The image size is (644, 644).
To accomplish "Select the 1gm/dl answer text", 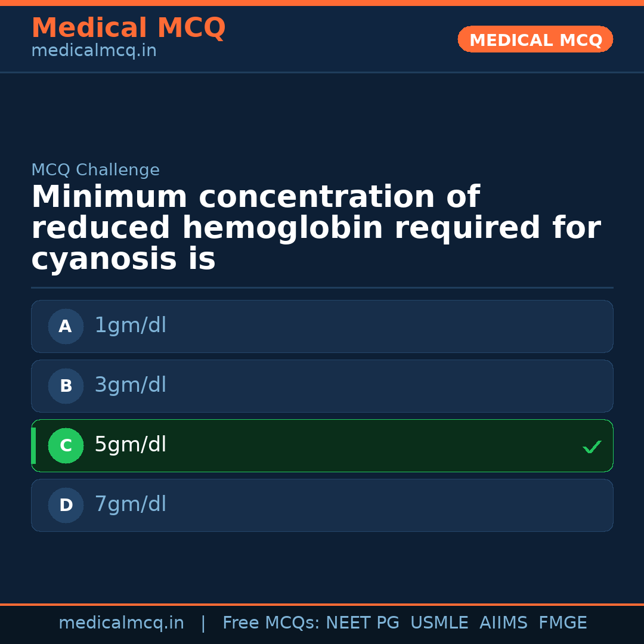I will 131,326.
